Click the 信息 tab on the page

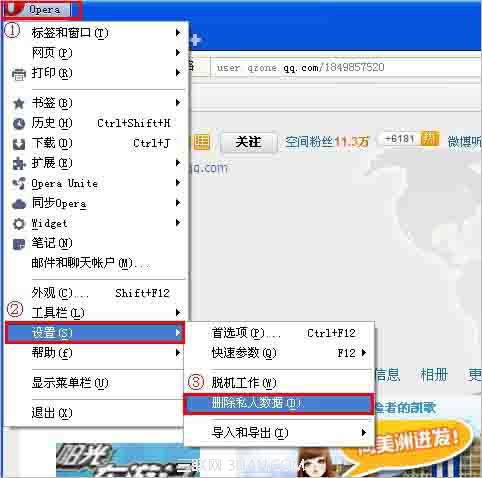(x=387, y=375)
